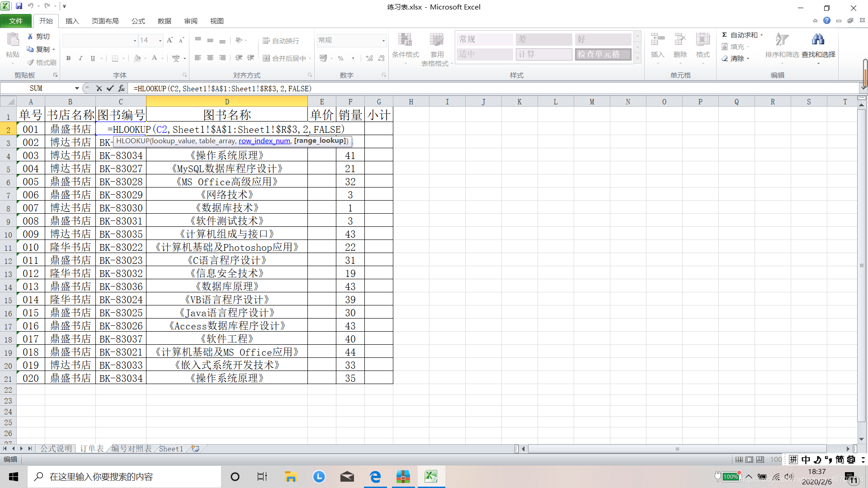Click the AutoSum sigma icon
The image size is (868, 488).
point(724,35)
